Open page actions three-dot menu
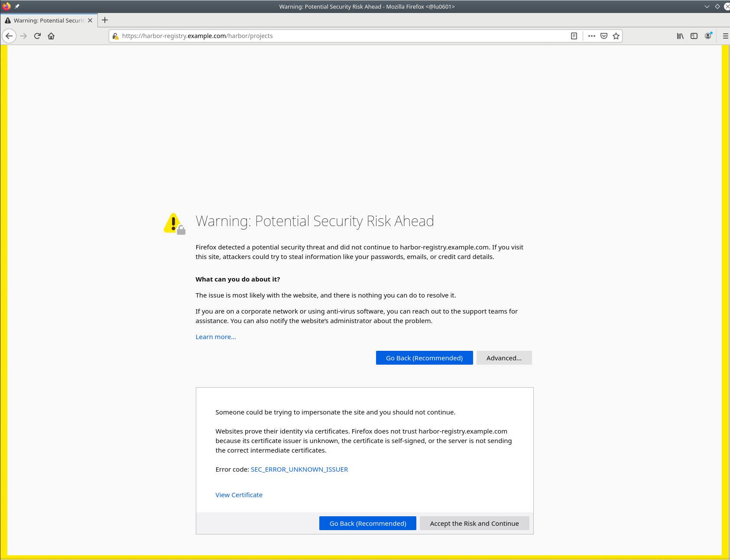 pyautogui.click(x=591, y=36)
